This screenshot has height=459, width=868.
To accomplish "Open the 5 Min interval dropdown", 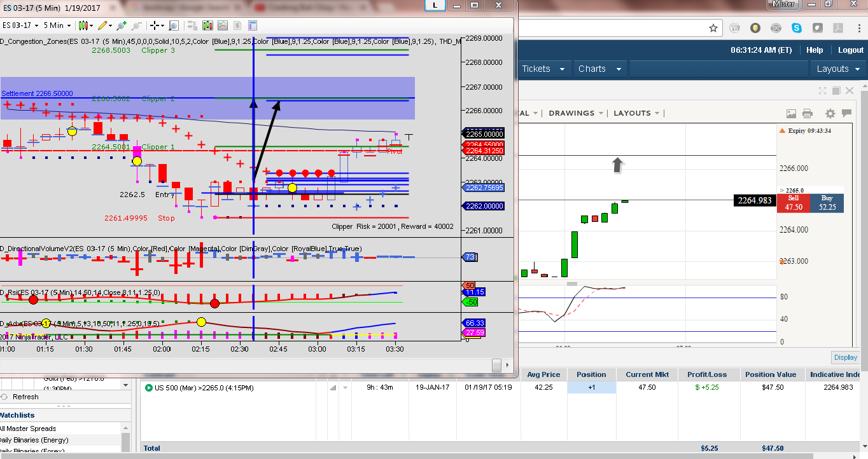I will [x=57, y=25].
